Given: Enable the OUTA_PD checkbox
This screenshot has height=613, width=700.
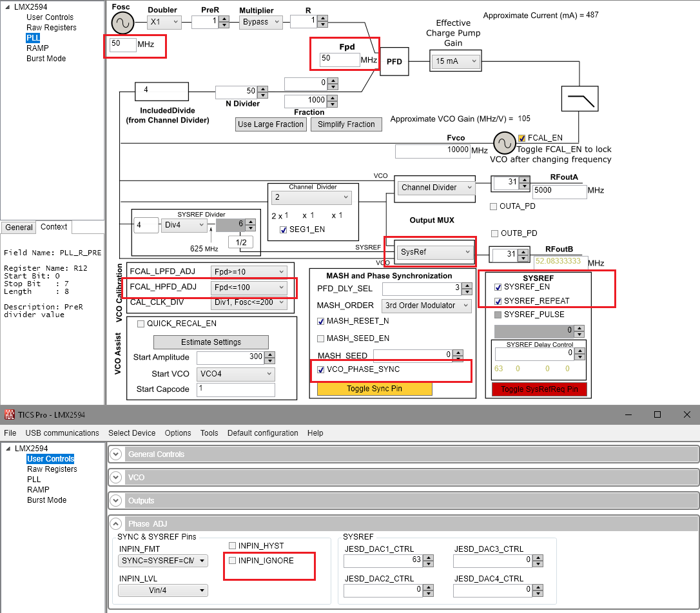Looking at the screenshot, I should [x=493, y=206].
